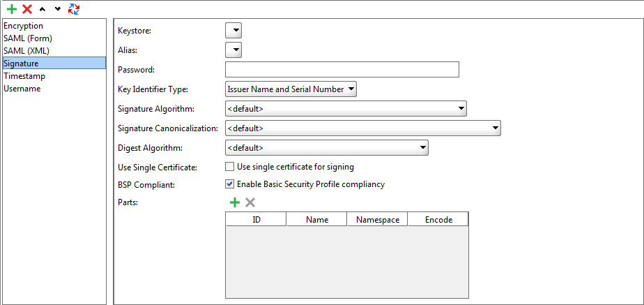
Task: Uncheck Enable Basic Security Profile compliancy
Action: pos(229,185)
